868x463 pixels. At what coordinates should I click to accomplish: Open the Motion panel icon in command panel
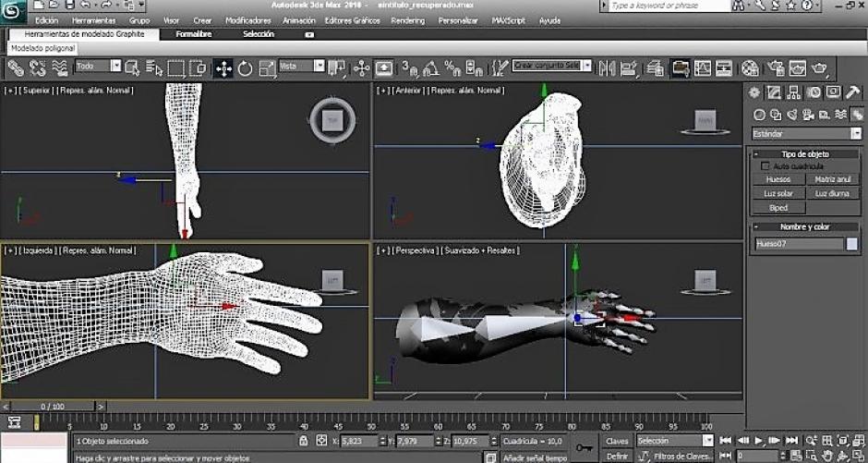tap(814, 92)
